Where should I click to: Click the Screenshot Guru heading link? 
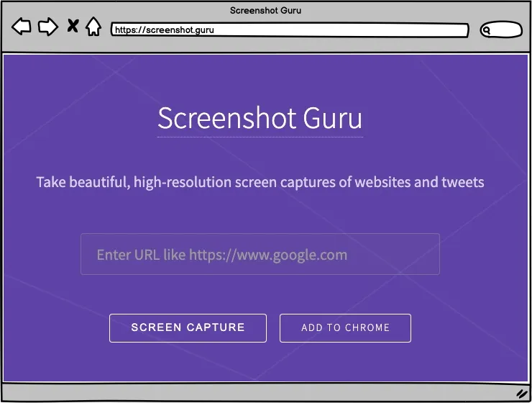(260, 118)
